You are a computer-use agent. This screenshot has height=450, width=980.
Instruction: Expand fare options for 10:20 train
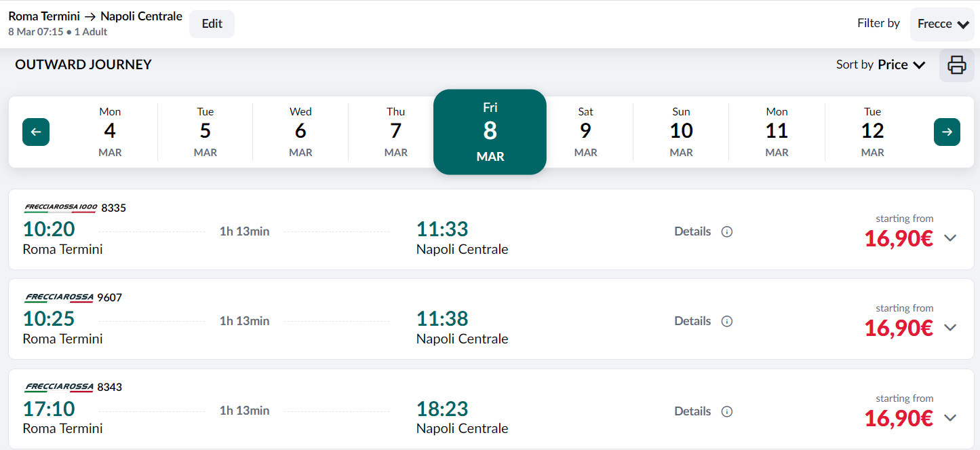click(x=950, y=238)
